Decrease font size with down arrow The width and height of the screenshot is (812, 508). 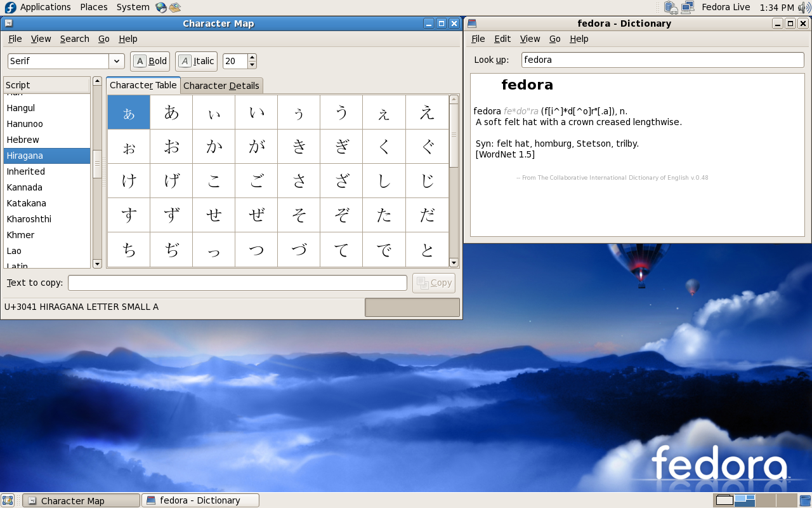(252, 65)
